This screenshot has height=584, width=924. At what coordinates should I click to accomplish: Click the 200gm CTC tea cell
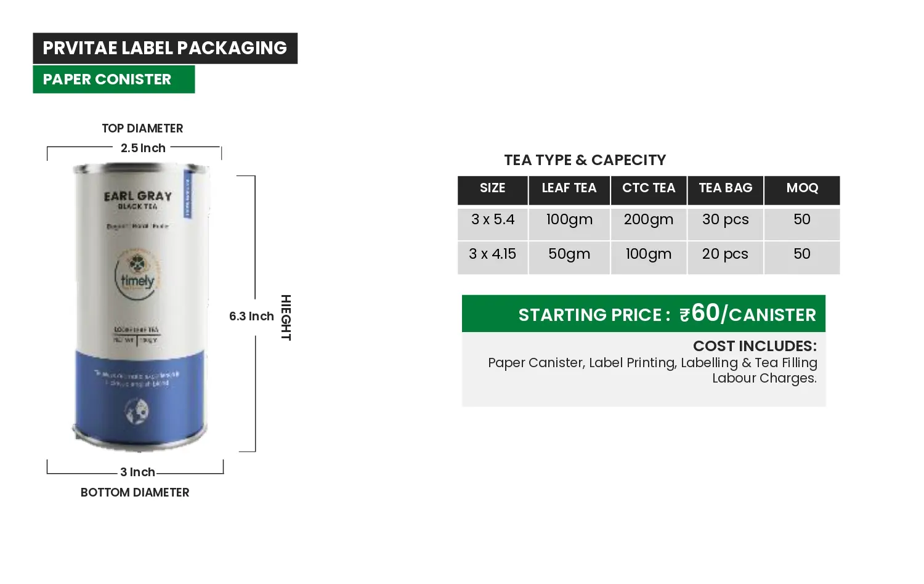649,224
